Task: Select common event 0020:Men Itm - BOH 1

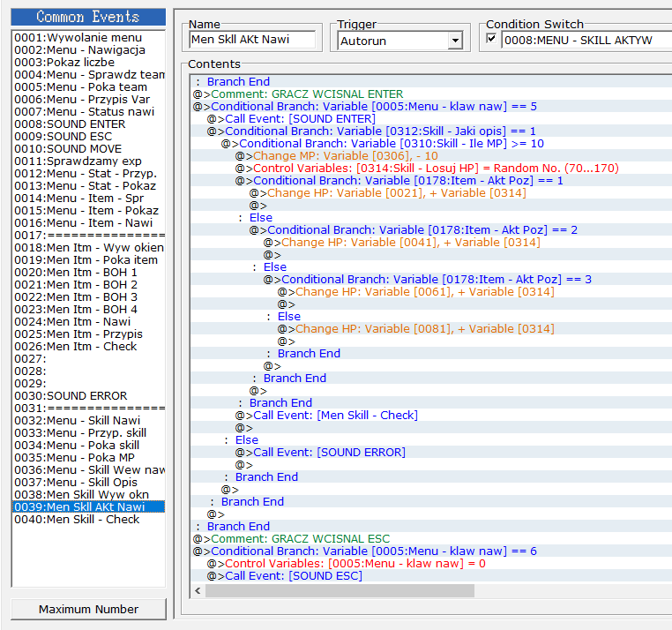Action: pos(88,273)
